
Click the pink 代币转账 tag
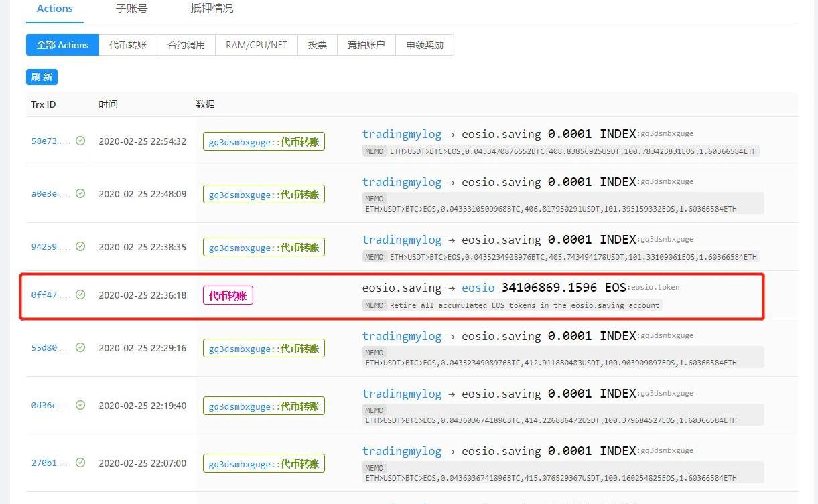click(x=228, y=295)
